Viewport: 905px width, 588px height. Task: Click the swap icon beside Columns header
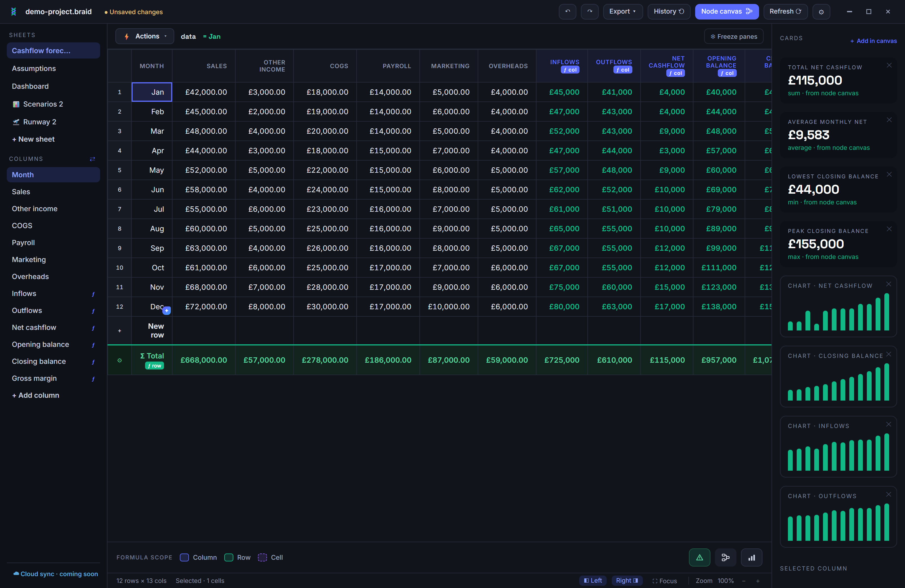pos(92,159)
